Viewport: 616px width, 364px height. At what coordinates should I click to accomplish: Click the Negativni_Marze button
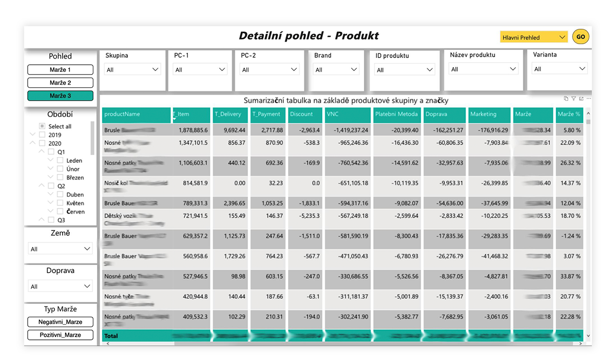tap(60, 322)
